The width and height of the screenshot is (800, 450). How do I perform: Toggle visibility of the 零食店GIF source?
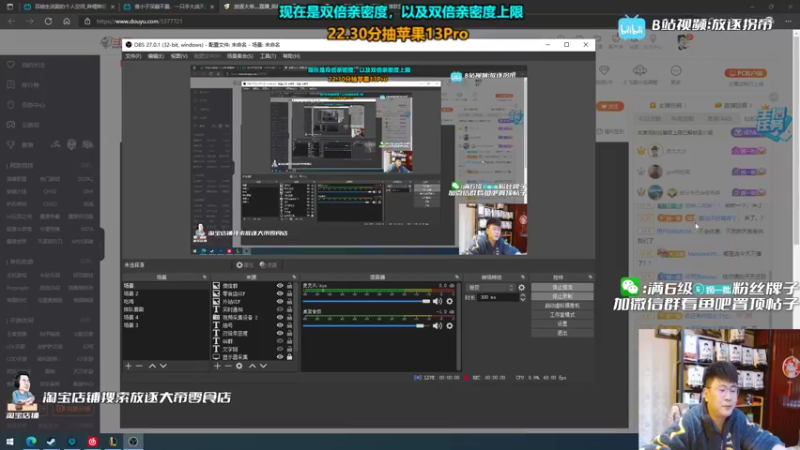(x=280, y=294)
